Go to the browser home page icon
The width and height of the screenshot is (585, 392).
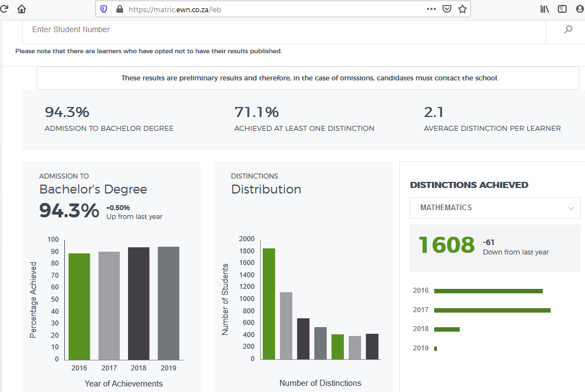(22, 9)
